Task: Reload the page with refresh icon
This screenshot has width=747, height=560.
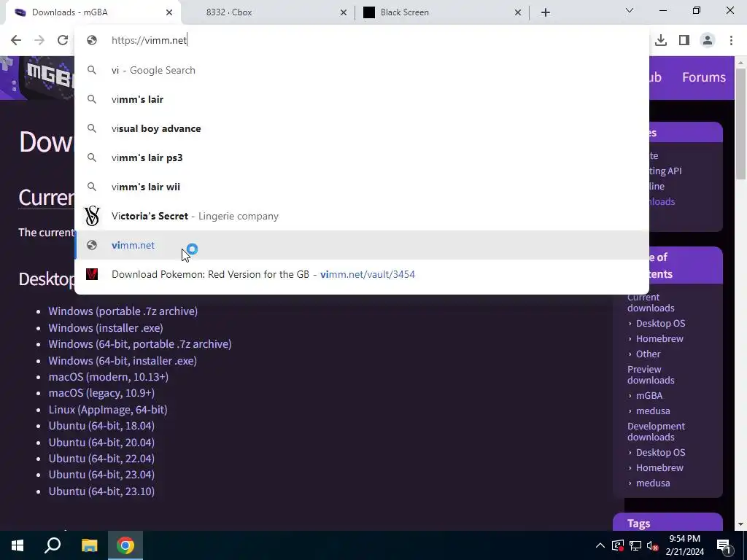Action: point(63,40)
